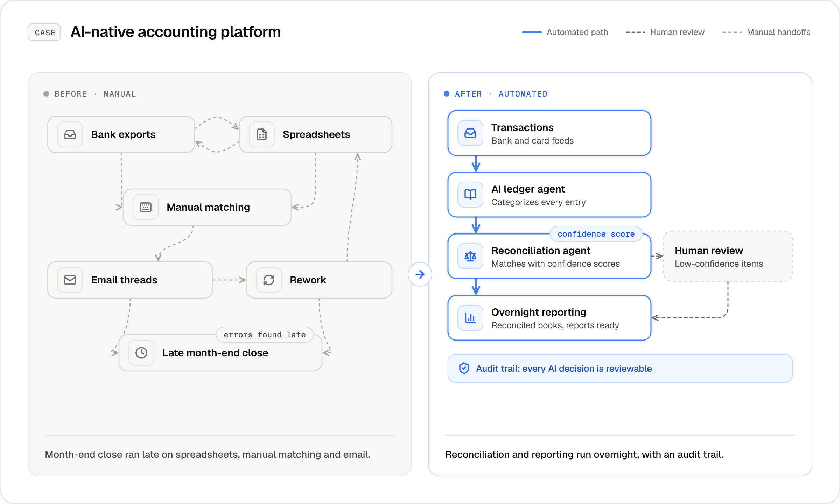
Task: Click the blue arrow between the panels
Action: click(420, 274)
